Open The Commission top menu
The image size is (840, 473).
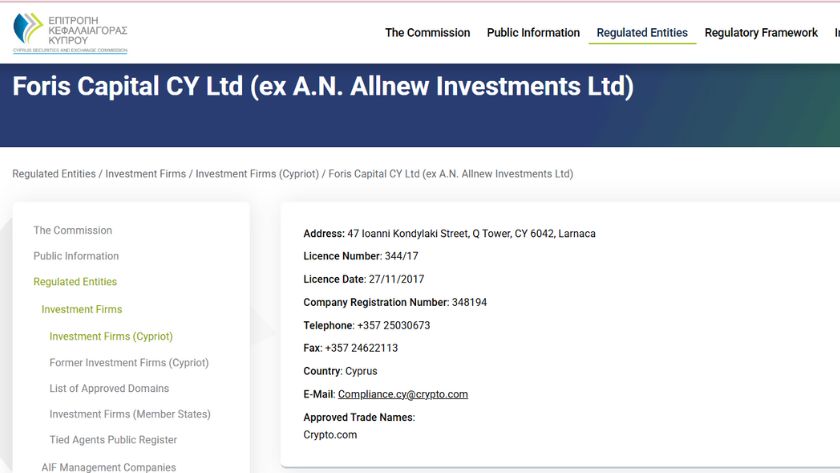click(x=427, y=33)
